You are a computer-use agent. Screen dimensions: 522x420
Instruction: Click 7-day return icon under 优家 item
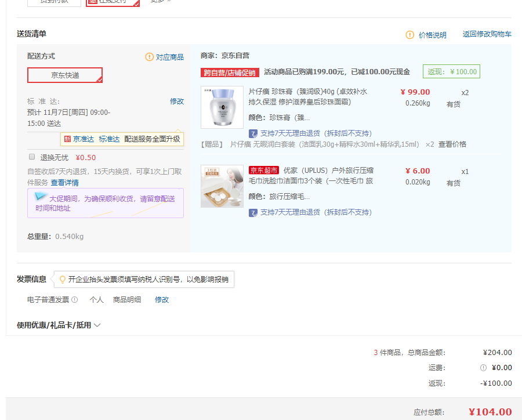coord(253,213)
